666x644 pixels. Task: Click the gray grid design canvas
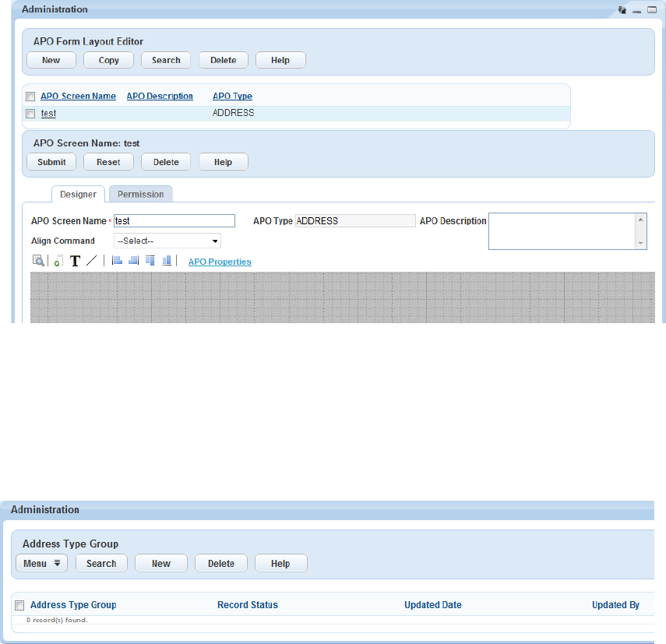point(342,297)
